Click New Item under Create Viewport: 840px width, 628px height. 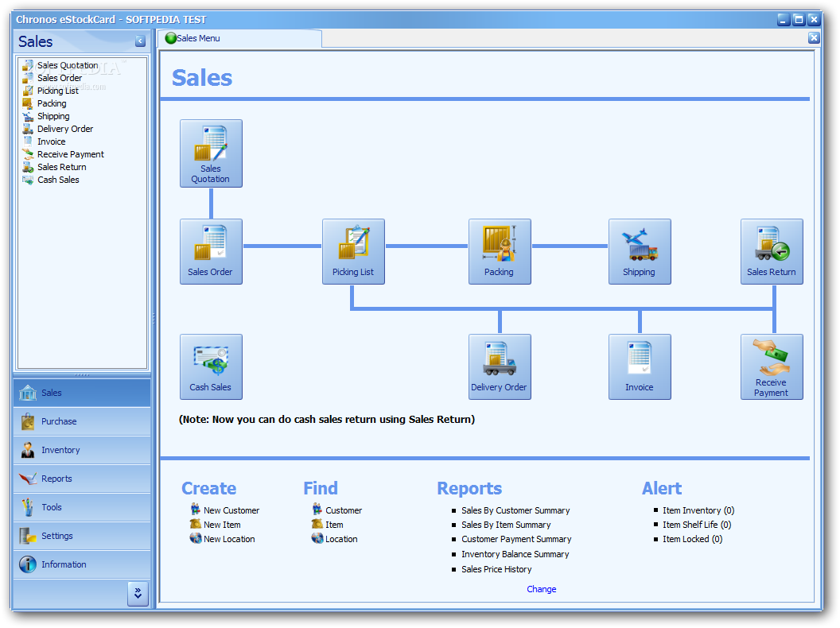(x=222, y=525)
